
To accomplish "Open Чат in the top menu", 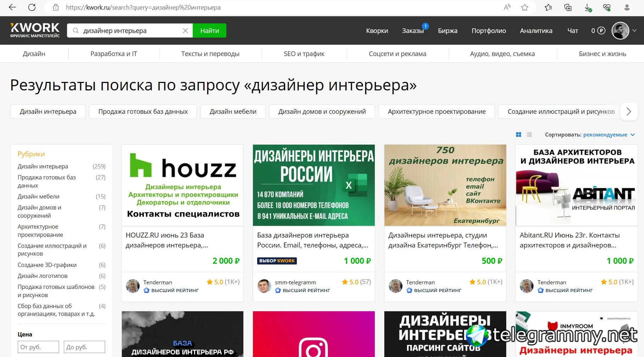I will point(572,31).
